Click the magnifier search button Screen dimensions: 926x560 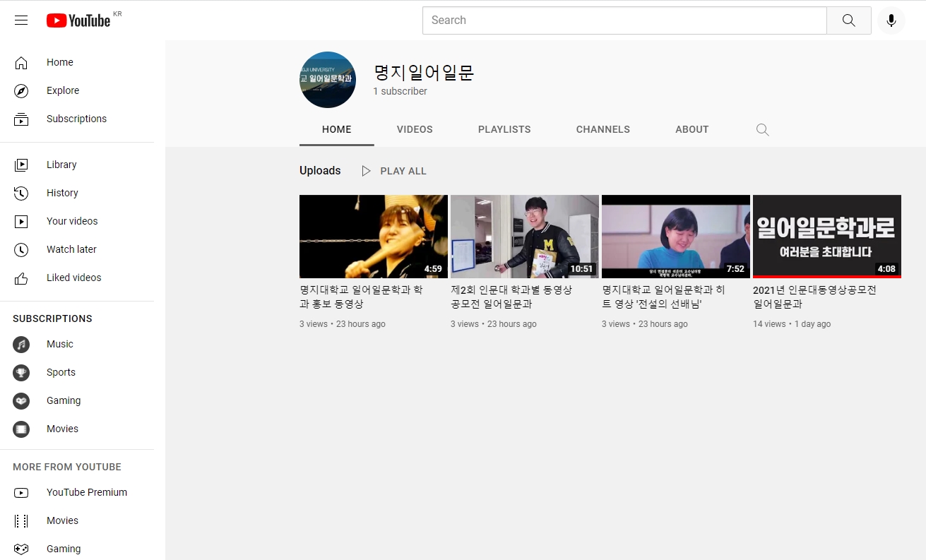pos(848,20)
